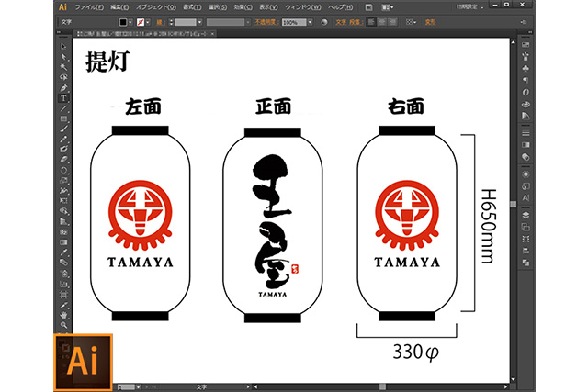Viewport: 588px width, 392px height.
Task: Open the align-to options dropdown
Action: tap(412, 22)
